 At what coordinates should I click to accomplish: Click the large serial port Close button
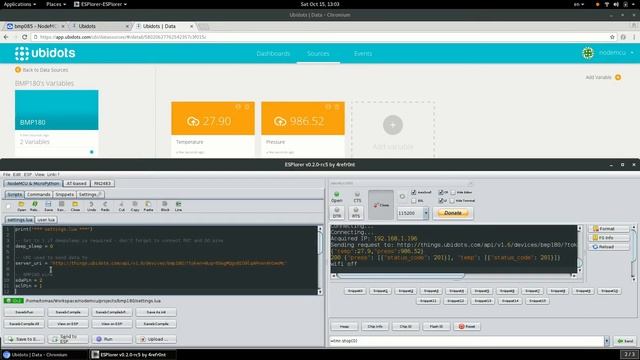pos(381,205)
